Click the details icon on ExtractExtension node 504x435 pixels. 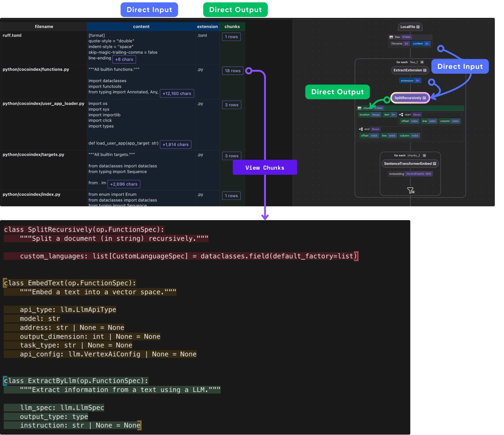425,70
